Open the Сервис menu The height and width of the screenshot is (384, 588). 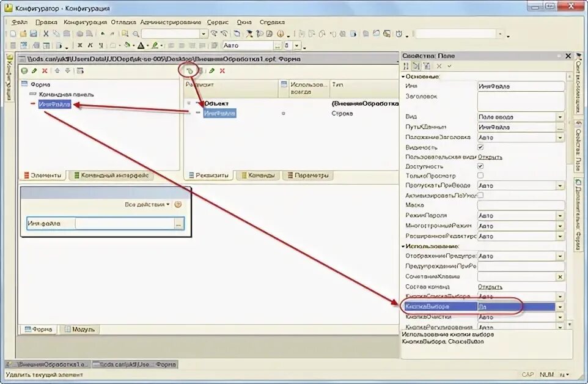coord(218,22)
